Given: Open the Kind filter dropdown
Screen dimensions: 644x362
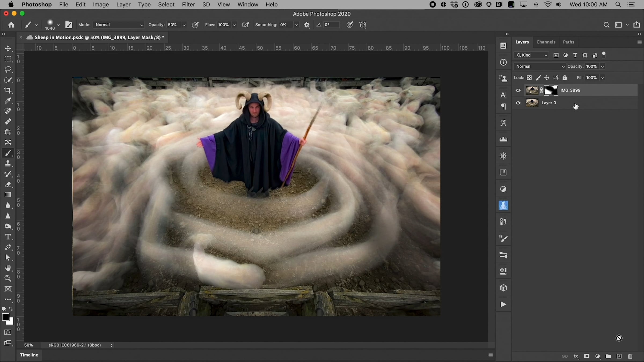Looking at the screenshot, I should pos(531,55).
